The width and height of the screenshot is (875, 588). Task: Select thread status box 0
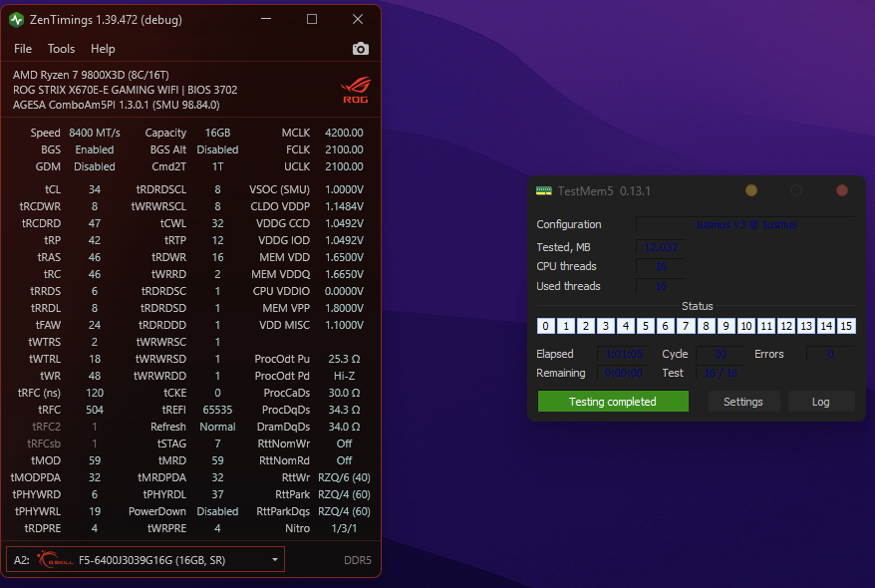pyautogui.click(x=546, y=326)
